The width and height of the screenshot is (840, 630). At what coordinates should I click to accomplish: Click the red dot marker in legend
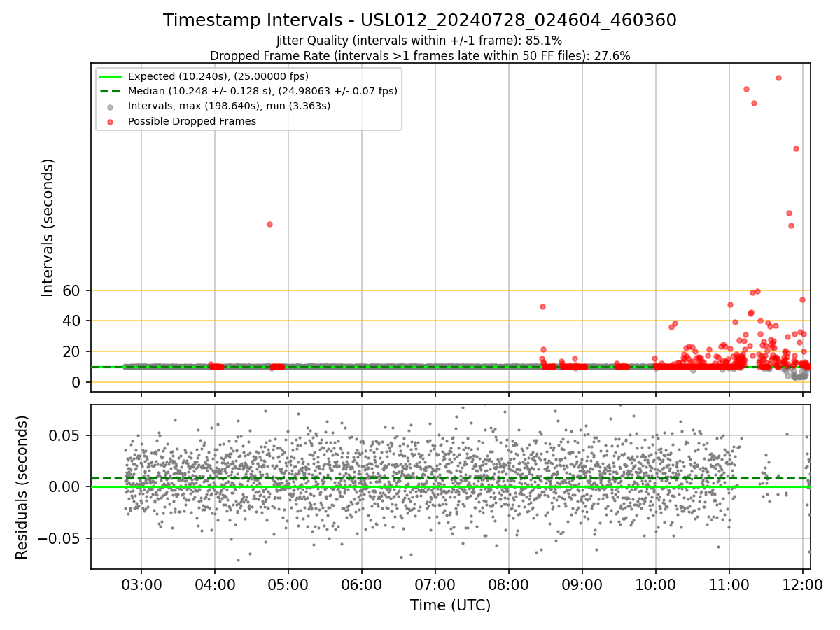coord(111,121)
